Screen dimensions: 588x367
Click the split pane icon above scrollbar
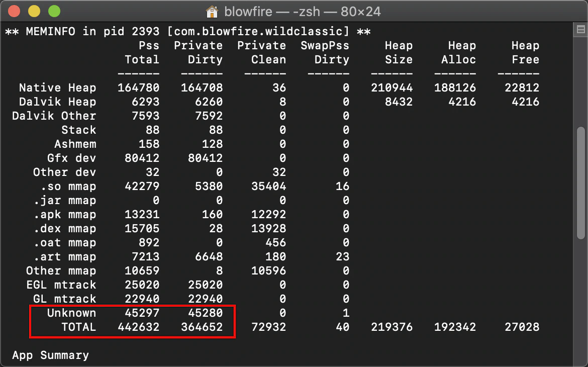pyautogui.click(x=580, y=30)
